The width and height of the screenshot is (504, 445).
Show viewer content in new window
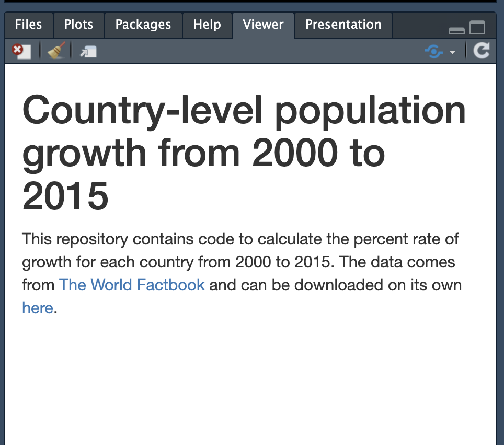(x=88, y=51)
